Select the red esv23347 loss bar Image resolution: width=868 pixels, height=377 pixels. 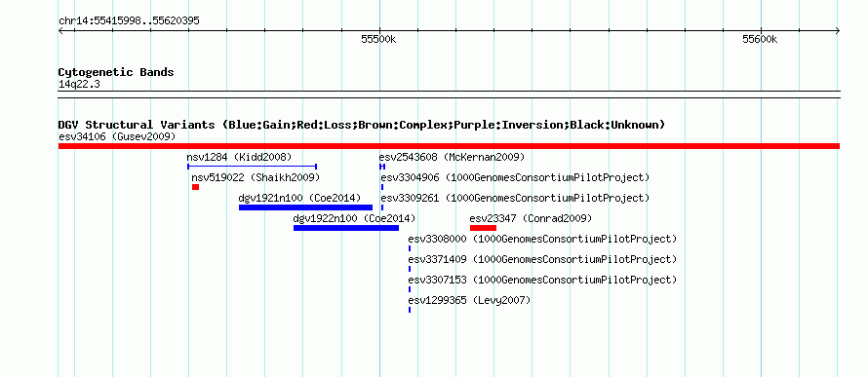[x=484, y=228]
